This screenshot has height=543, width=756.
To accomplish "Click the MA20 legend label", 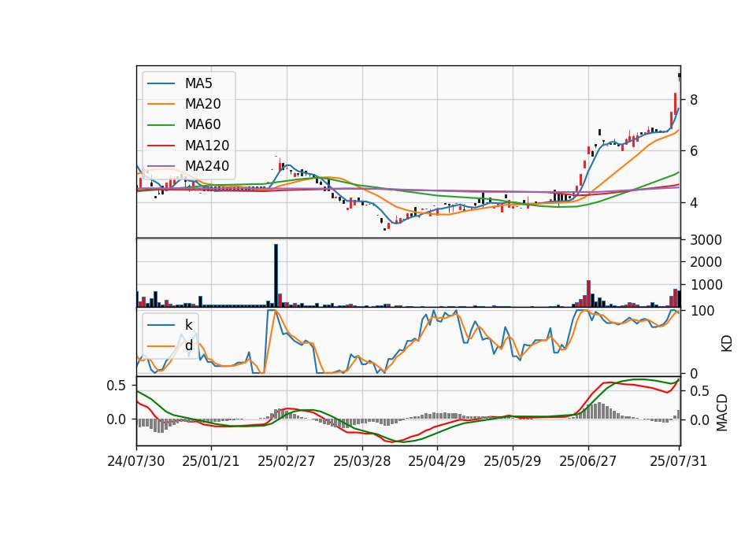I will [202, 104].
